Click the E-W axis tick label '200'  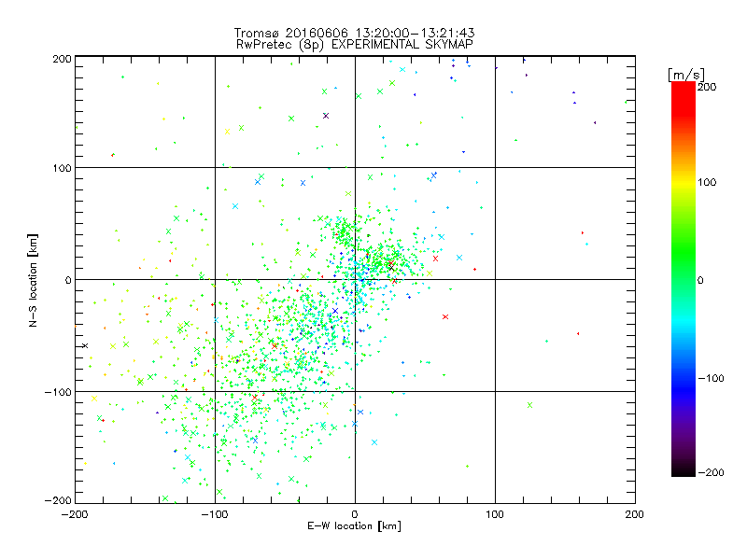[635, 514]
